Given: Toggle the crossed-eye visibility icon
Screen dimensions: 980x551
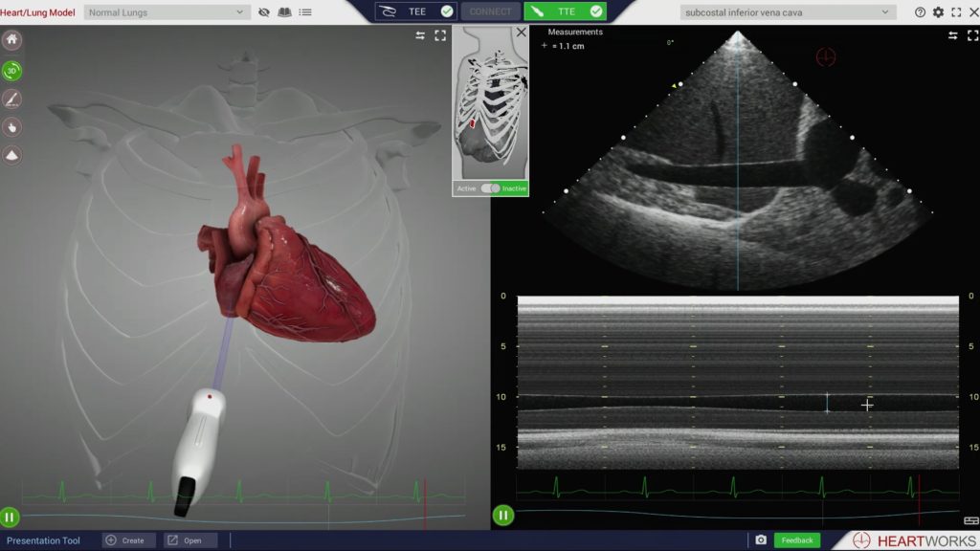Looking at the screenshot, I should point(264,12).
